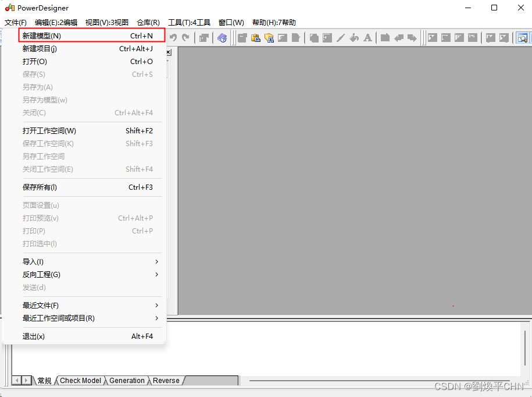Click the greyed 关闭(C) menu entry
This screenshot has width=532, height=397.
(88, 113)
